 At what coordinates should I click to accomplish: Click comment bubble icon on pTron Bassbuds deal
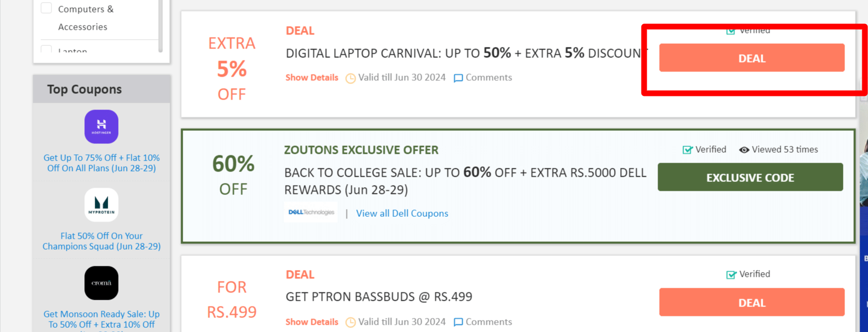pos(458,323)
